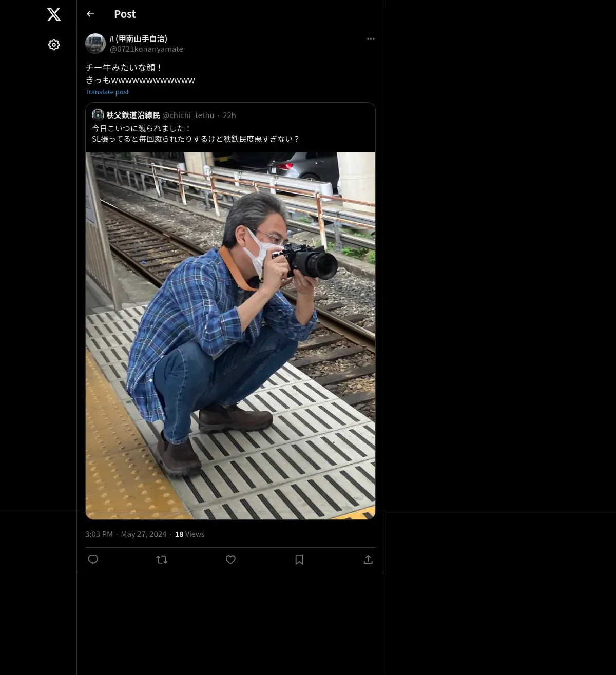This screenshot has width=616, height=675.
Task: Click the @chichi_tethu handle
Action: (188, 115)
